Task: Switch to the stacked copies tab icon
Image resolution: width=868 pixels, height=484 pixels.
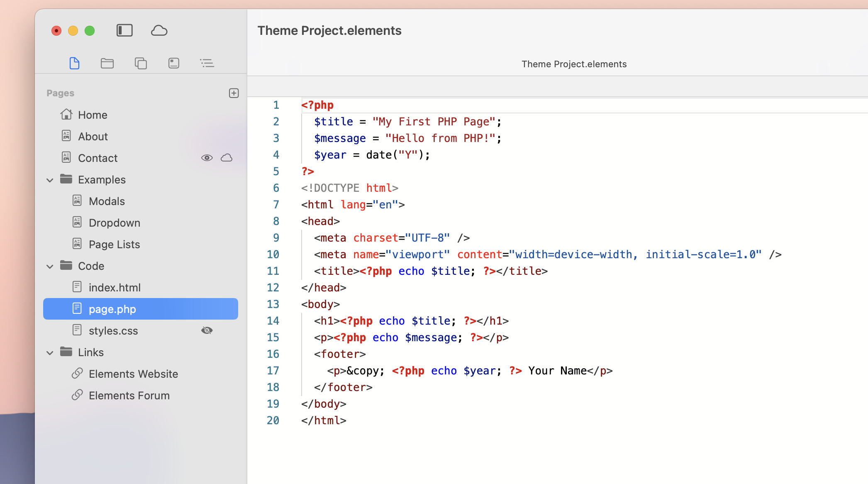Action: 141,63
